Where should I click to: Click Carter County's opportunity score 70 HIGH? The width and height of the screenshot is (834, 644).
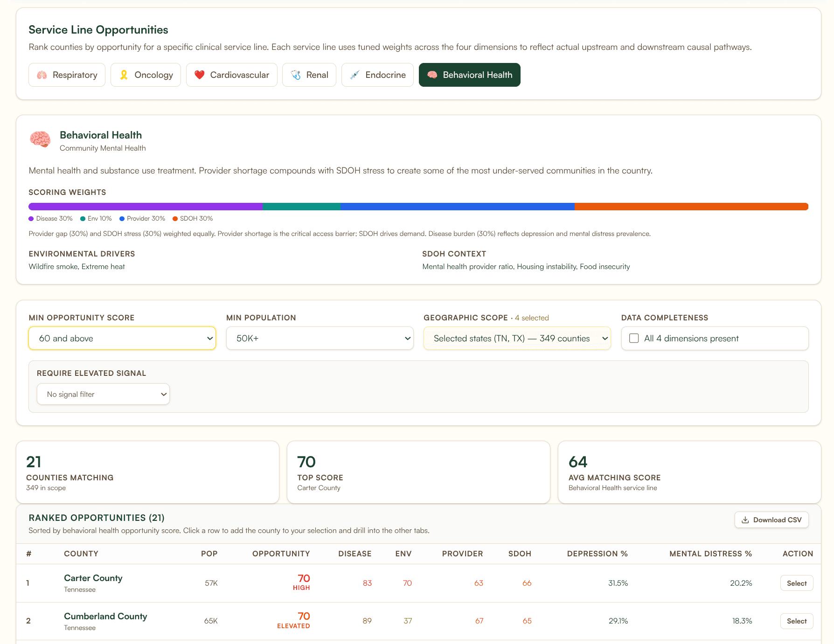(302, 582)
